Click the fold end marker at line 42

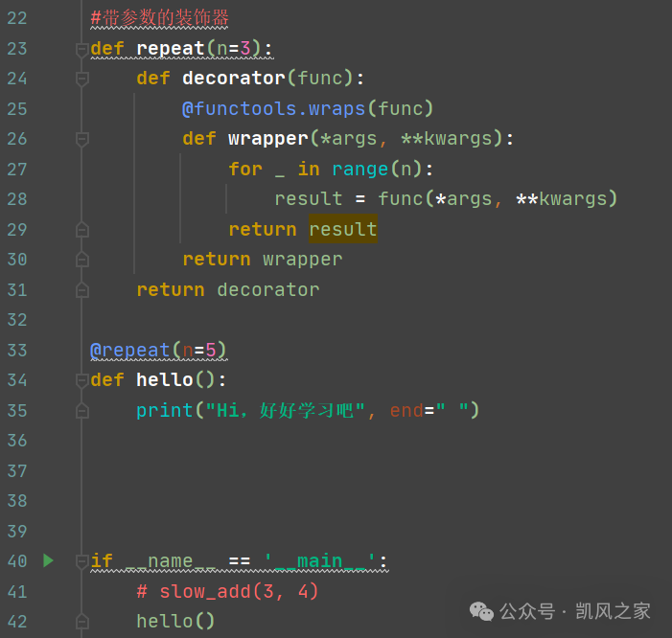81,622
